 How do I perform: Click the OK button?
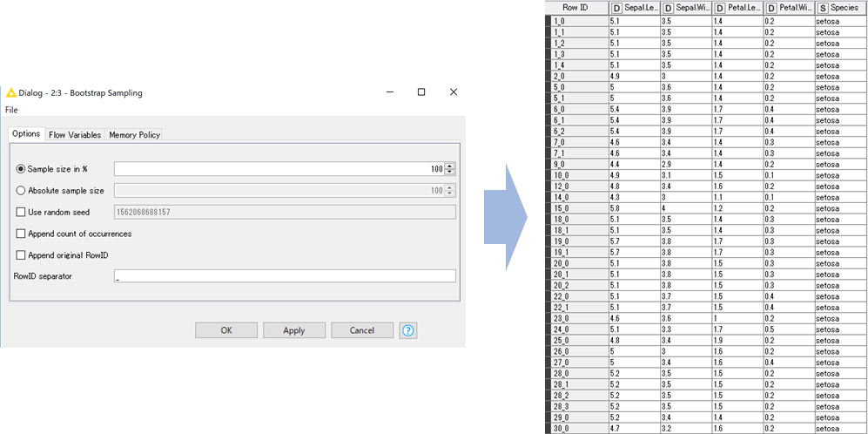(x=225, y=330)
